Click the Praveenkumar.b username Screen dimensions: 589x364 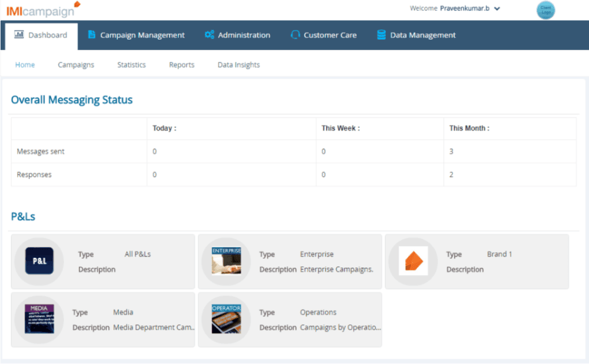[465, 8]
